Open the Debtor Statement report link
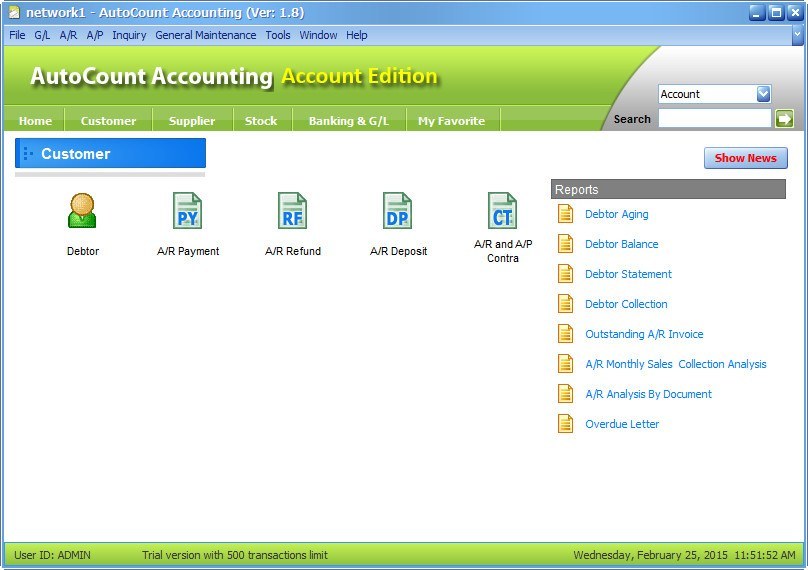Viewport: 808px width, 570px height. click(628, 274)
